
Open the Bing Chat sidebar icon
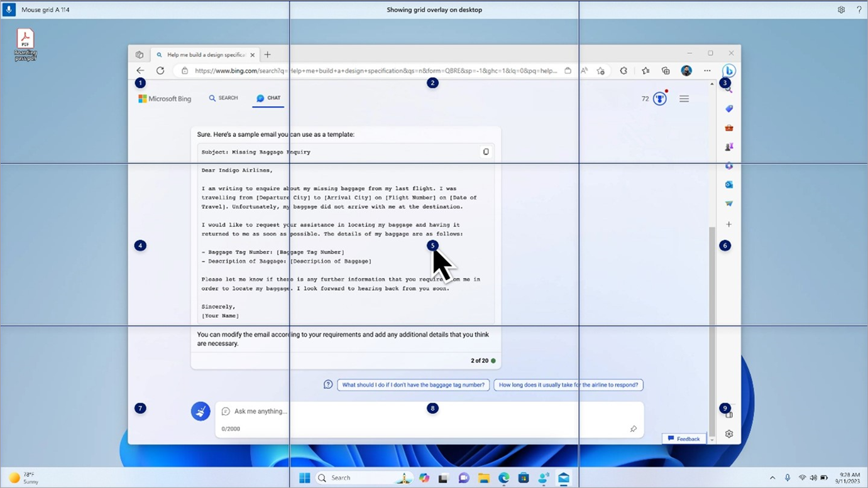[728, 70]
